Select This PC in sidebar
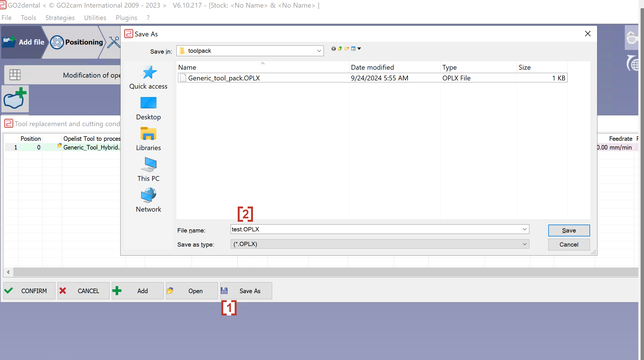The width and height of the screenshot is (644, 360). pyautogui.click(x=148, y=170)
